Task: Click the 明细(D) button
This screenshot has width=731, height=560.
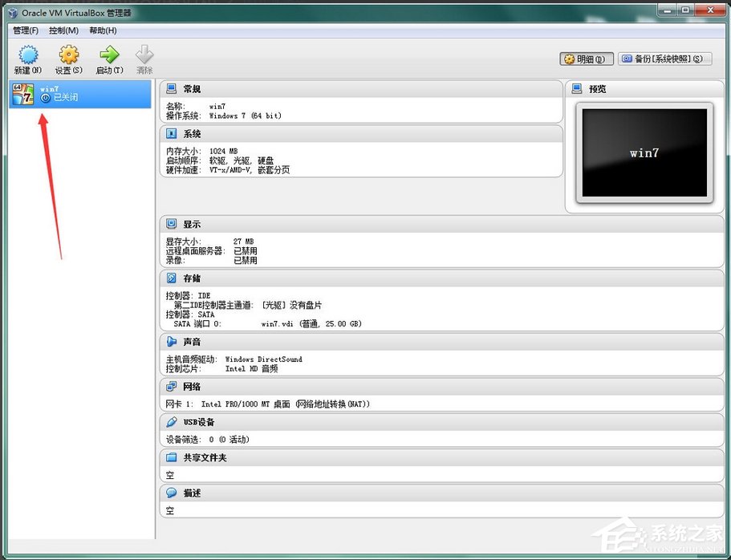Action: coord(586,59)
